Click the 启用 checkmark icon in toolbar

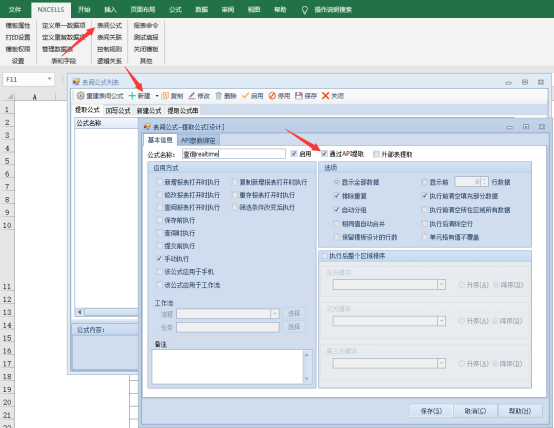[x=245, y=96]
